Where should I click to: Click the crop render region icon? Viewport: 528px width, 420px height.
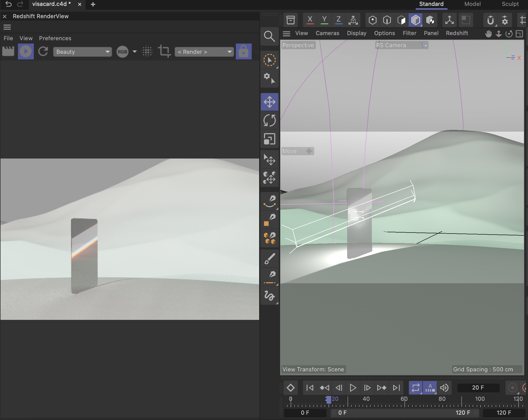point(164,51)
